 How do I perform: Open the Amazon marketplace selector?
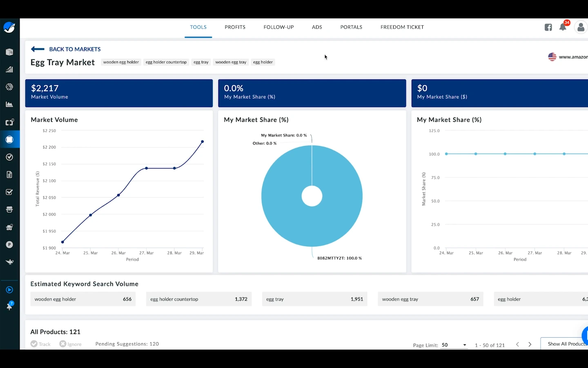click(568, 57)
